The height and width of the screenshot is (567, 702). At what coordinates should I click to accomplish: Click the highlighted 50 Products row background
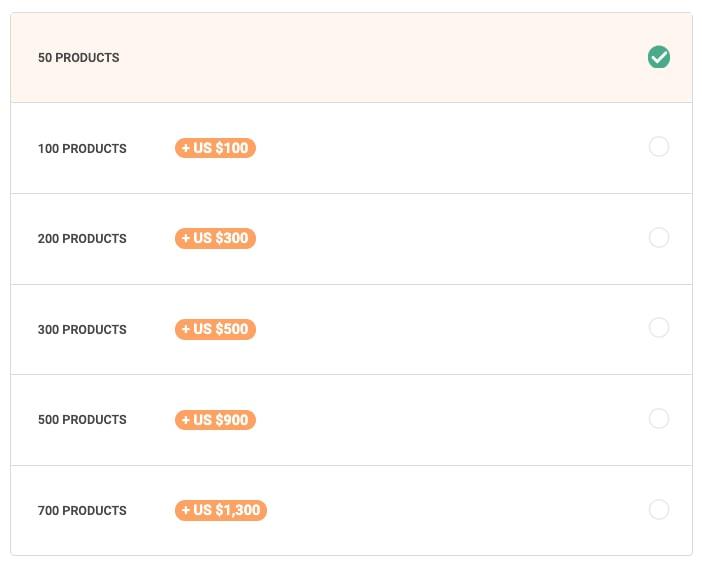click(x=351, y=58)
